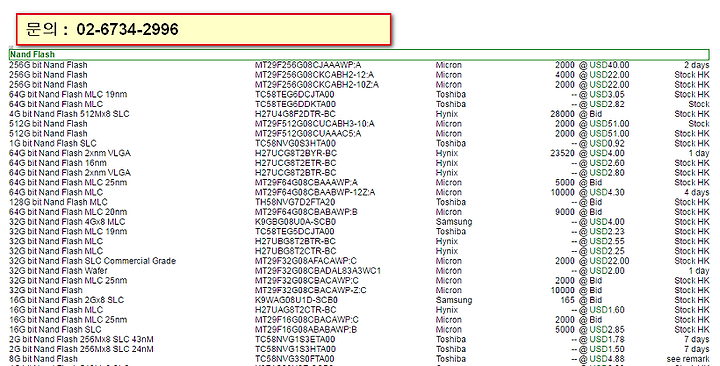The image size is (720, 366).
Task: Click description '16G bit Nand Flash SLC'
Action: pos(55,330)
